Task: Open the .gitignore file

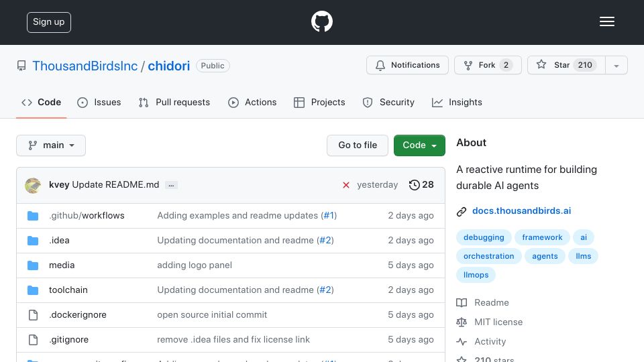Action: coord(68,339)
